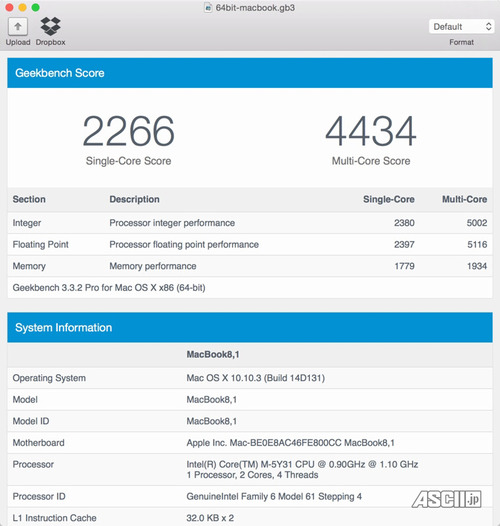Click the Processor ID row label
500x526 pixels.
pos(39,497)
